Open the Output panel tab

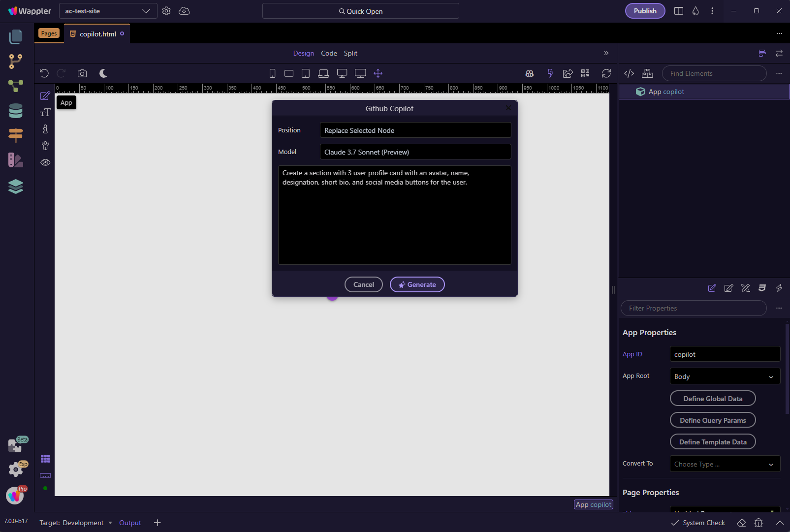point(130,523)
